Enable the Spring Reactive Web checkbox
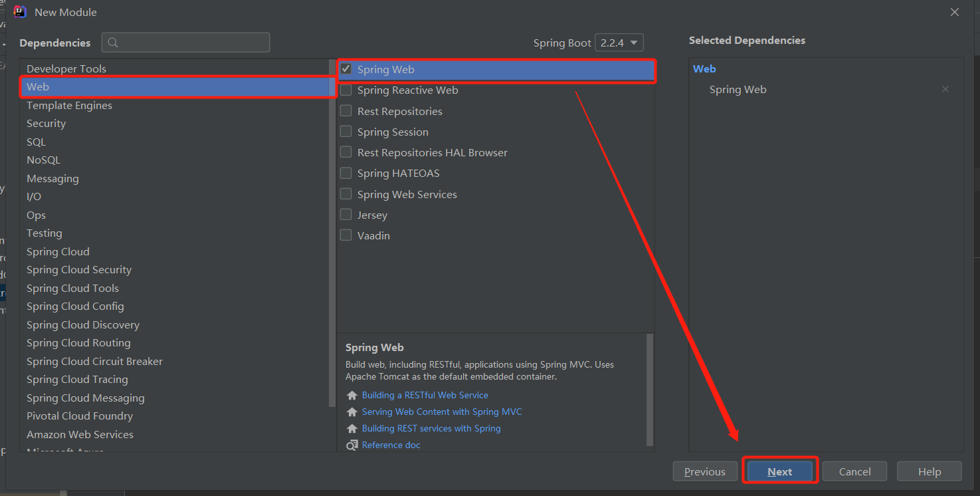Viewport: 980px width, 496px height. pos(346,90)
